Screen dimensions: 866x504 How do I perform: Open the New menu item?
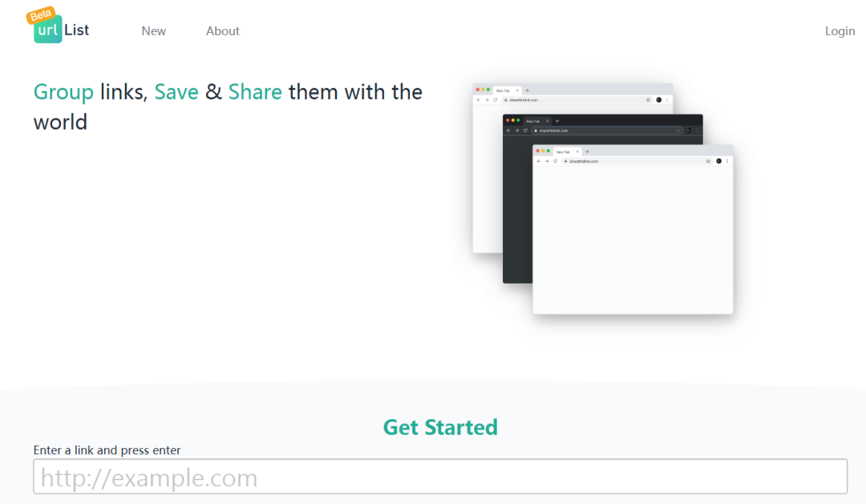tap(153, 31)
